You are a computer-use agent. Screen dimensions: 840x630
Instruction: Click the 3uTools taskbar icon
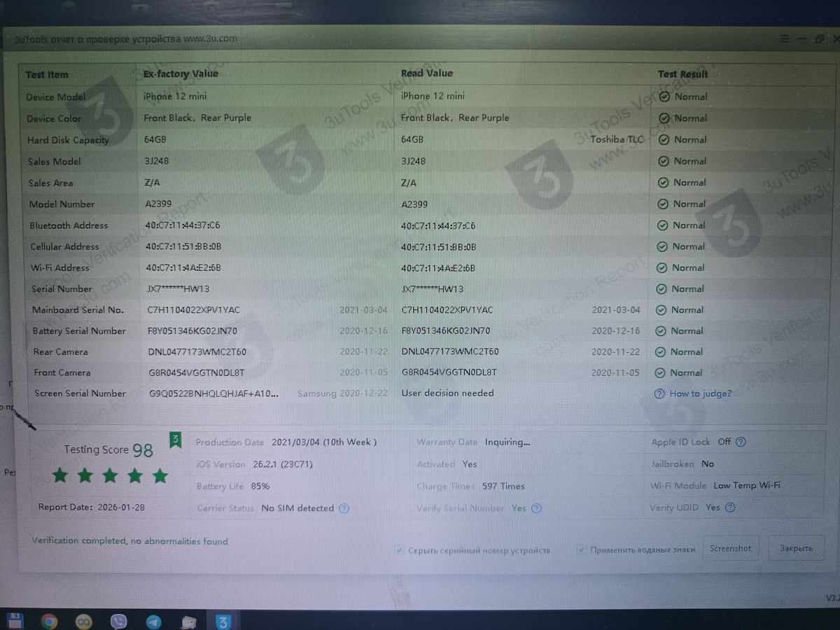pyautogui.click(x=223, y=621)
